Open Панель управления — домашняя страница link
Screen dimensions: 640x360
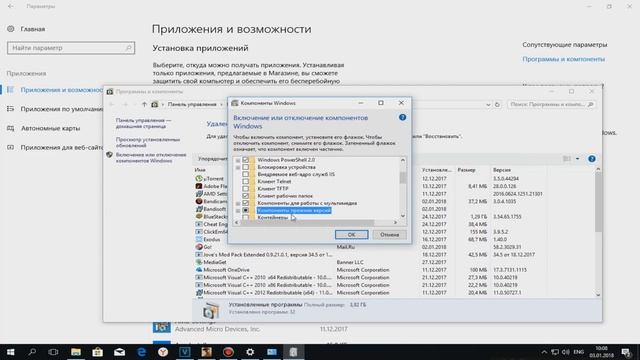click(143, 123)
